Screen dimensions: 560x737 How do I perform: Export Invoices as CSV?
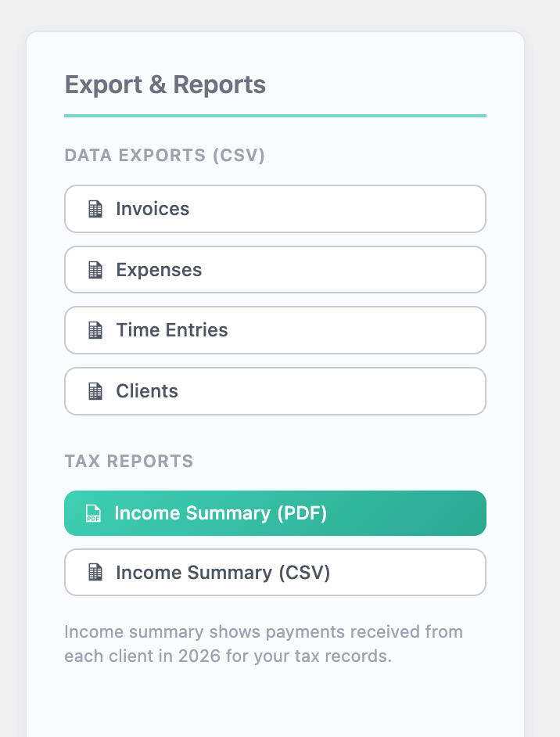[275, 209]
